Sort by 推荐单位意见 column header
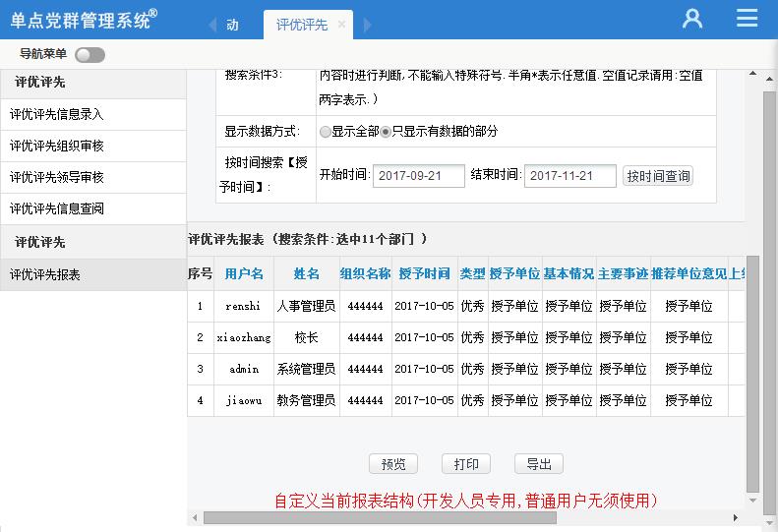Image resolution: width=778 pixels, height=532 pixels. coord(689,273)
